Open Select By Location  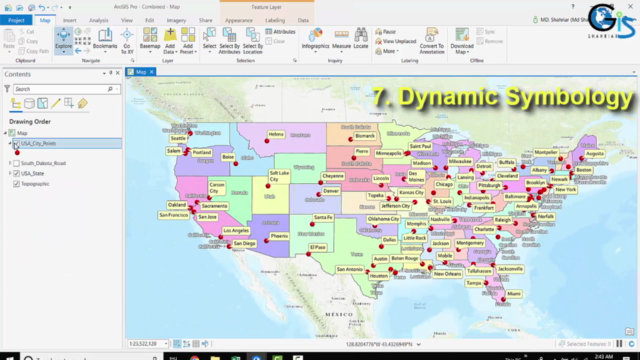coord(253,40)
